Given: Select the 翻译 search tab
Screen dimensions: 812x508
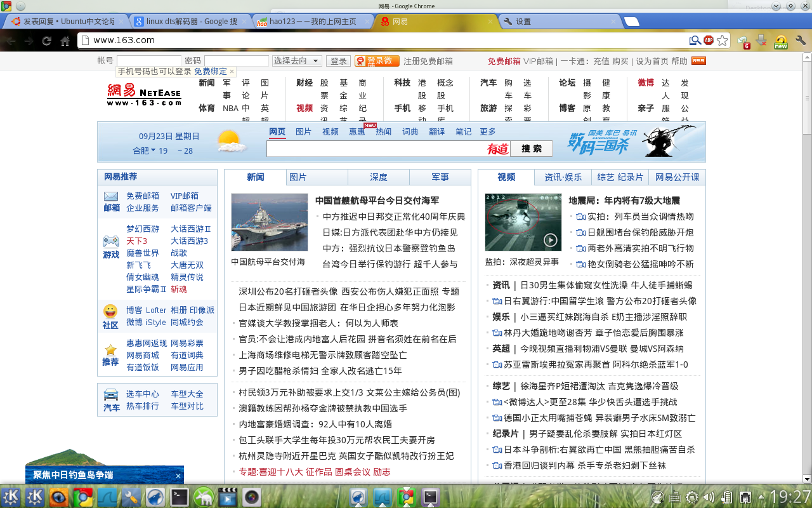Looking at the screenshot, I should click(437, 131).
